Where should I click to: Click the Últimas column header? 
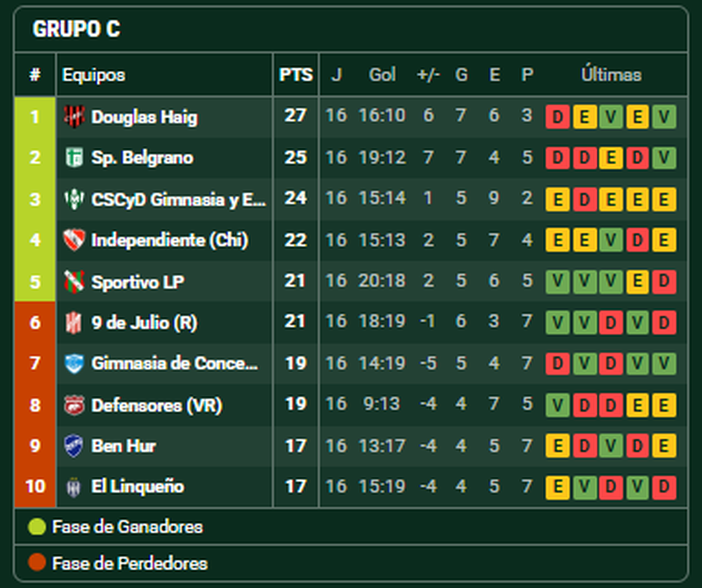611,74
